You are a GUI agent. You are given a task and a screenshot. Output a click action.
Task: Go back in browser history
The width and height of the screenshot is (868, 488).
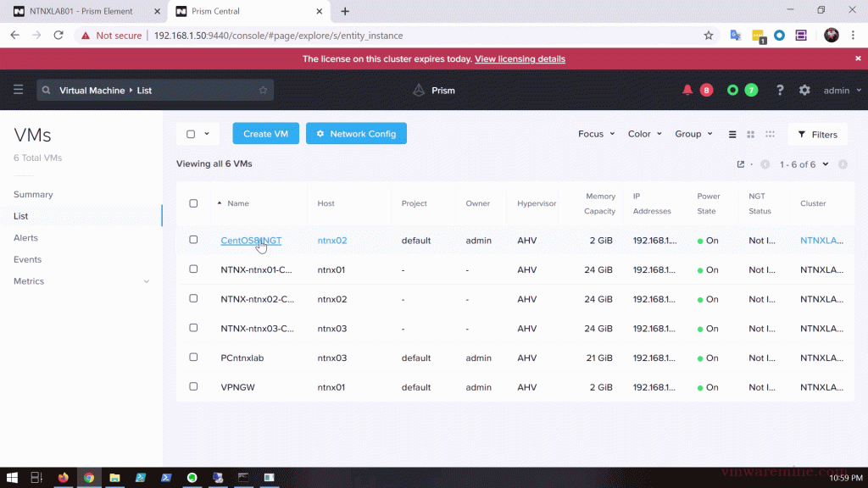pos(15,36)
